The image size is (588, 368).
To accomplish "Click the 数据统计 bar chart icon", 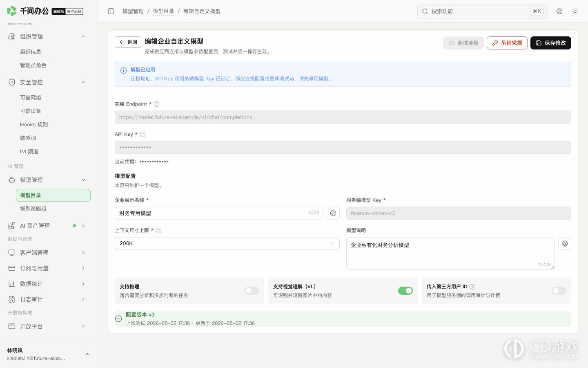I will pyautogui.click(x=12, y=284).
